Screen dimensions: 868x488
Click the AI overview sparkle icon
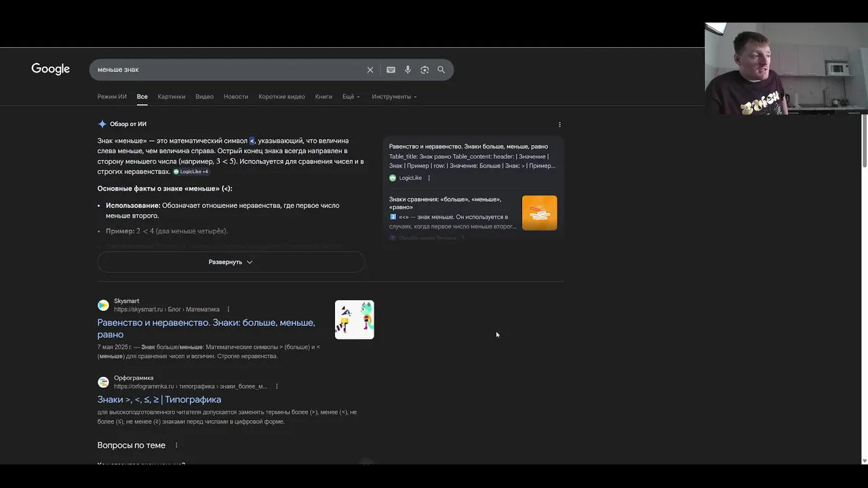point(102,124)
